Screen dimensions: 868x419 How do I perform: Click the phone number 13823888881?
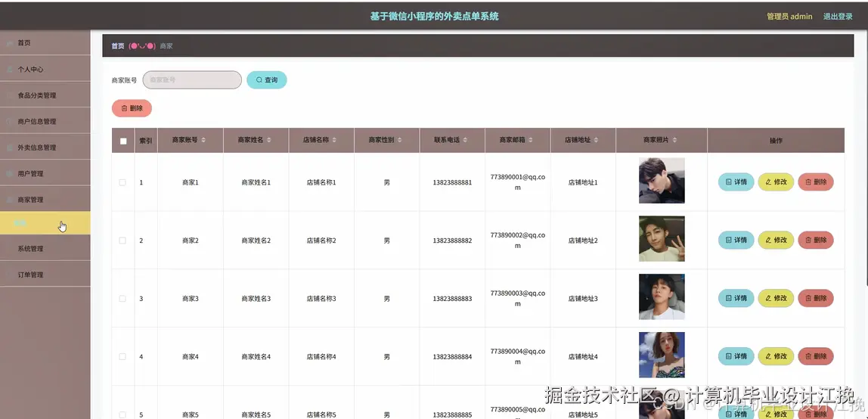point(452,182)
